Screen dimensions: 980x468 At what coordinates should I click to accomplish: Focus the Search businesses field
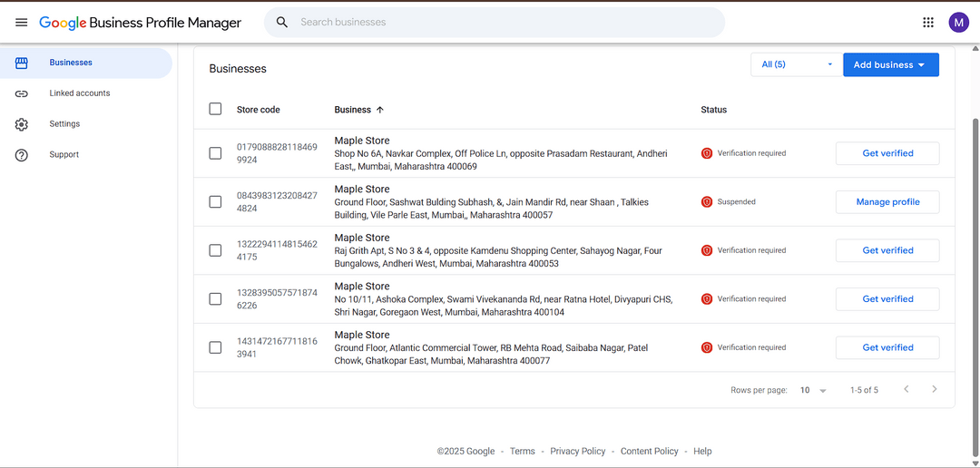tap(495, 23)
